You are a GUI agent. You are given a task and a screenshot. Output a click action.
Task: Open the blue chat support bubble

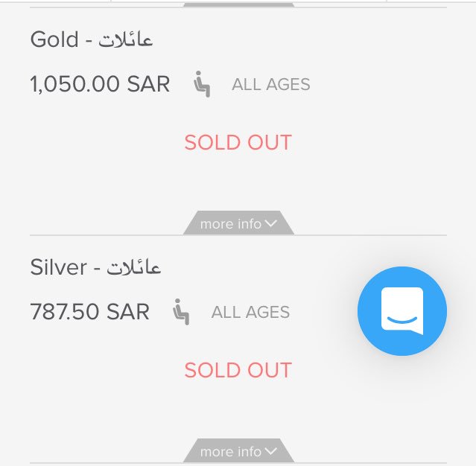[402, 311]
